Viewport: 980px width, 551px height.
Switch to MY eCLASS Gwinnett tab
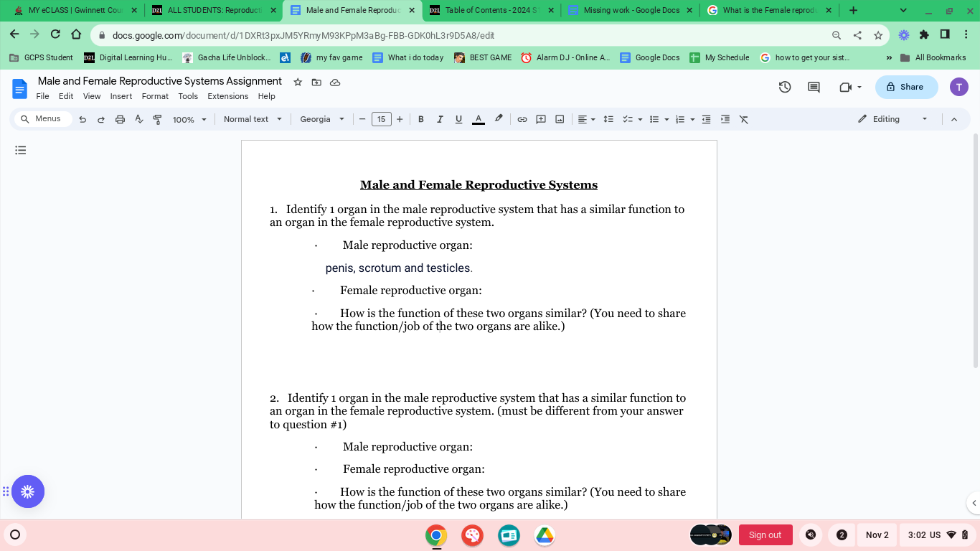75,11
